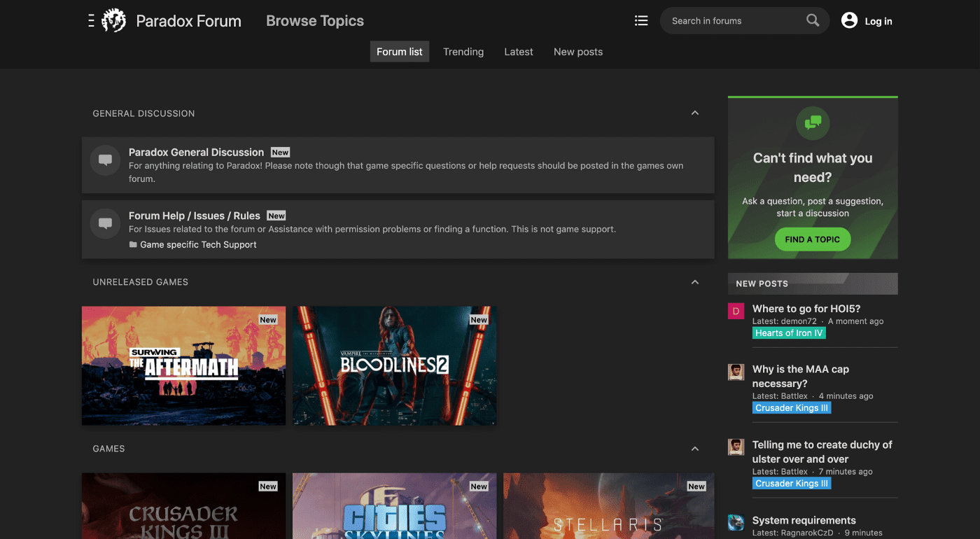The height and width of the screenshot is (539, 980).
Task: Open Forum Help / Issues / Rules forum
Action: [195, 216]
